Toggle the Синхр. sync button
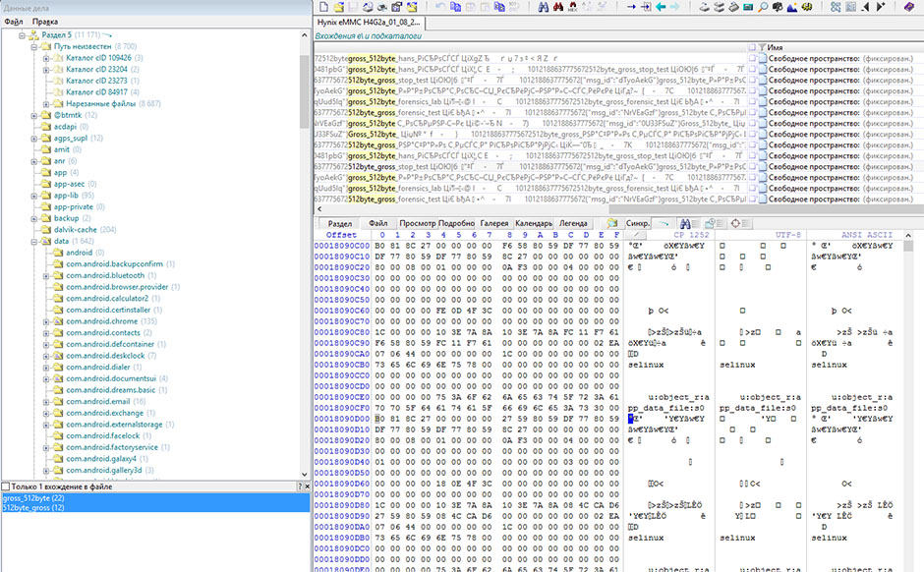 coord(636,223)
